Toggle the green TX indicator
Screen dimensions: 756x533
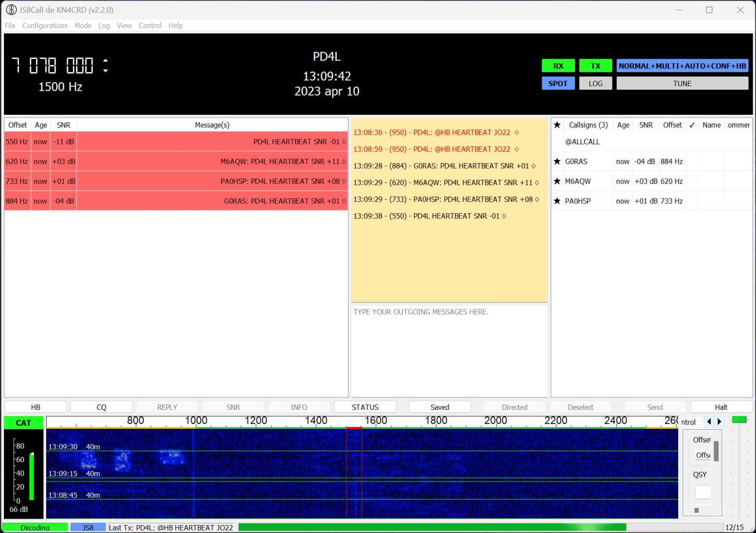[595, 66]
